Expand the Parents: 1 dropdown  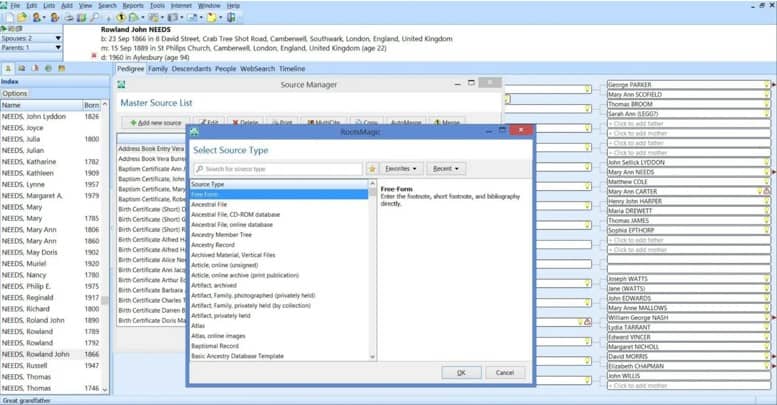pos(58,48)
